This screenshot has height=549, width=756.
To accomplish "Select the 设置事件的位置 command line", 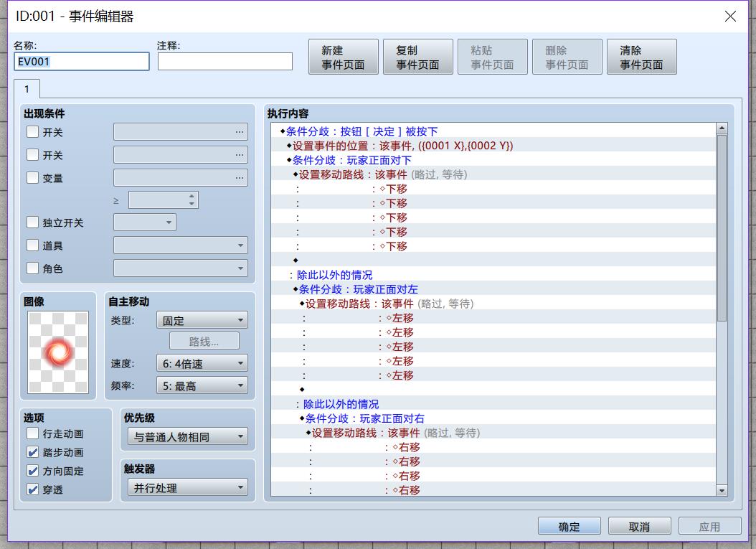I will [493, 146].
